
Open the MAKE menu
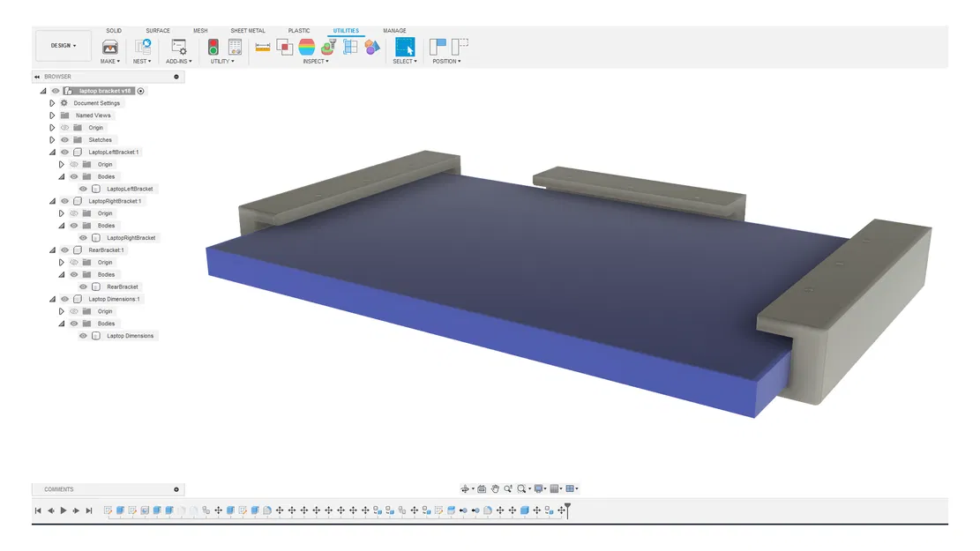pyautogui.click(x=110, y=61)
